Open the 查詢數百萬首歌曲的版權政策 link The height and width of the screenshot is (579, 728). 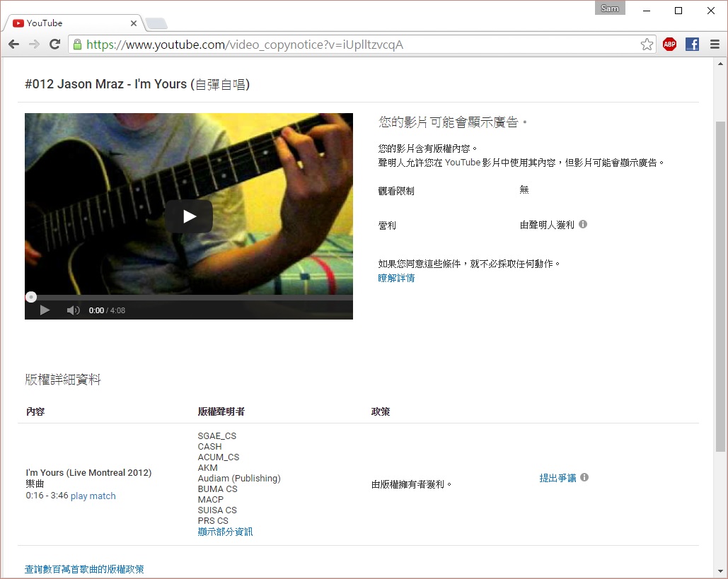pyautogui.click(x=84, y=569)
